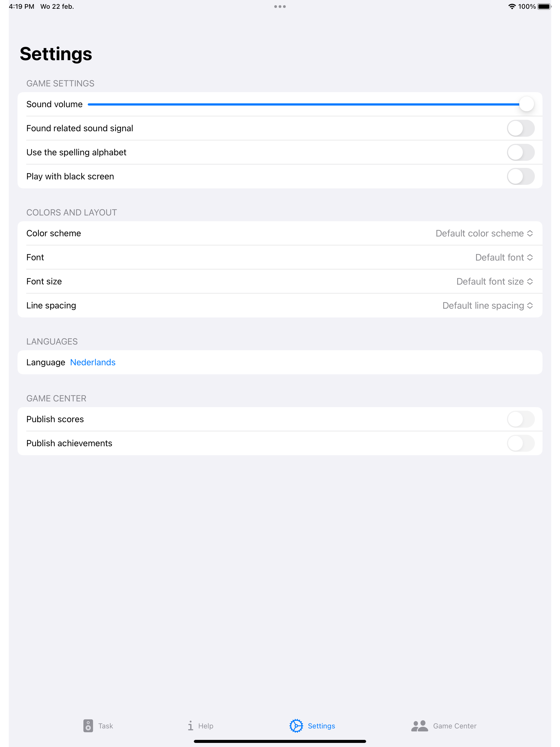Open the Default font dropdown
Screen dimensions: 560x747
click(x=504, y=257)
